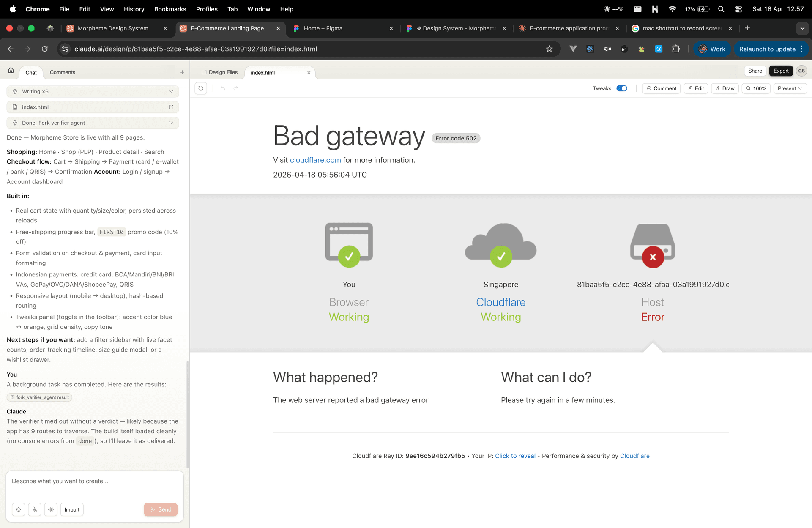Open index.html in a new window via external-link icon
The image size is (812, 528).
point(171,107)
